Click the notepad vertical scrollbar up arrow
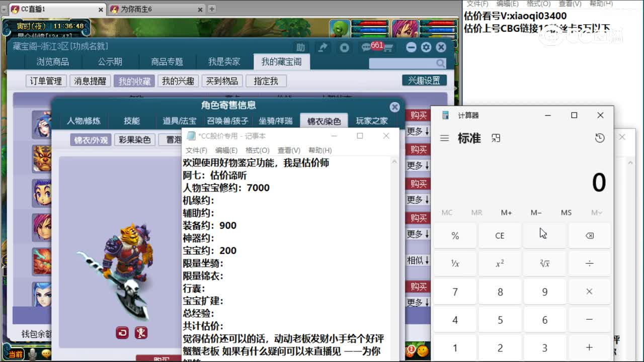Image resolution: width=644 pixels, height=362 pixels. tap(394, 162)
